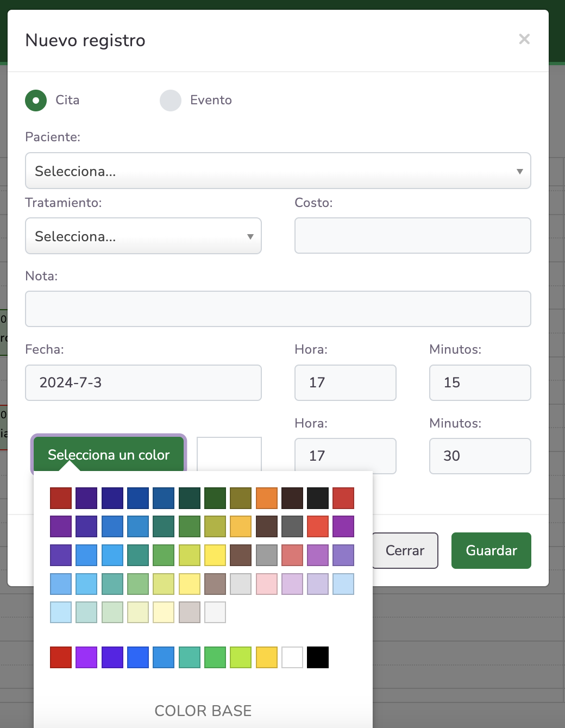Pick the lime green swatch in the base colors row
The width and height of the screenshot is (565, 728).
241,657
